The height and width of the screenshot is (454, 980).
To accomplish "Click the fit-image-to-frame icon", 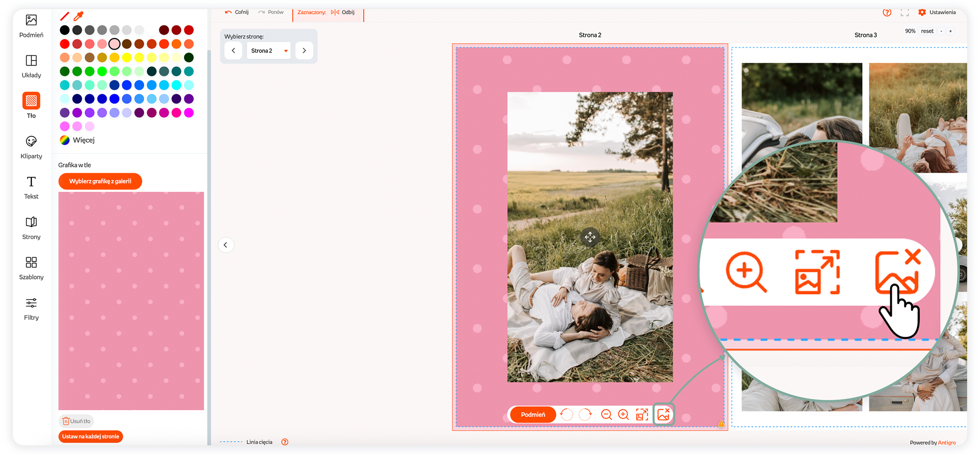I will [642, 414].
